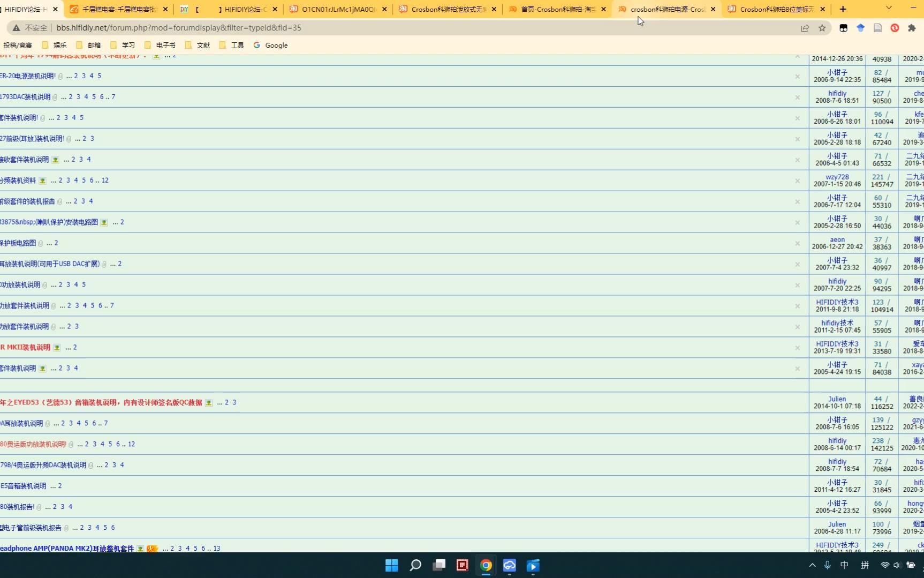Open the 邮箱 bookmark folder
This screenshot has height=578, width=924.
click(x=89, y=46)
